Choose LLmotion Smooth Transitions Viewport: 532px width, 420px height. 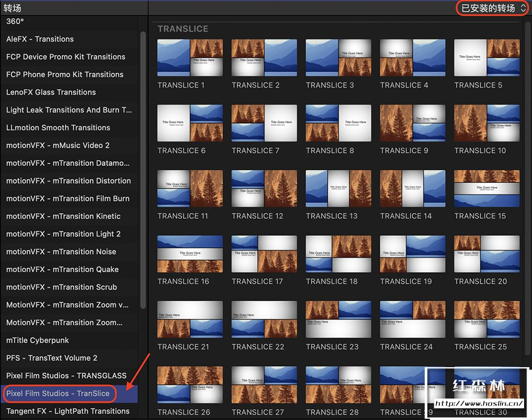point(69,127)
